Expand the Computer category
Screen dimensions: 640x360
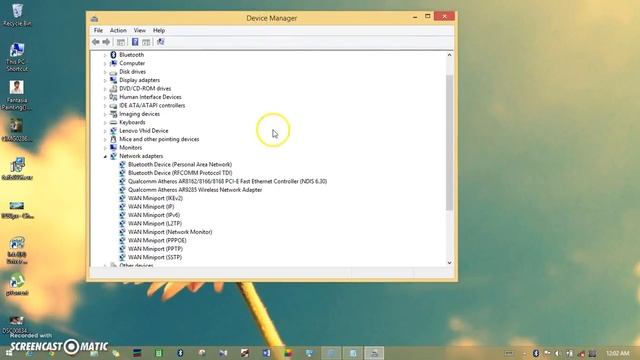(x=105, y=63)
